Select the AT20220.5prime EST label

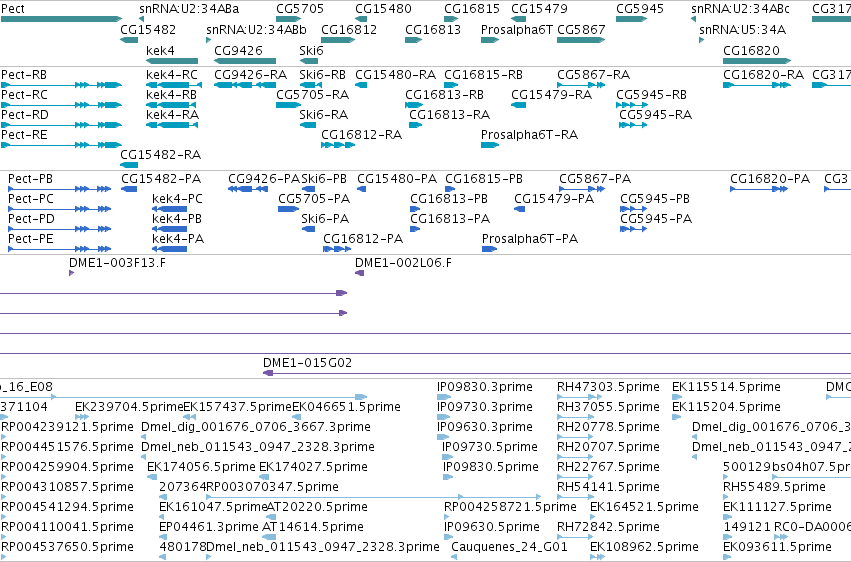317,507
